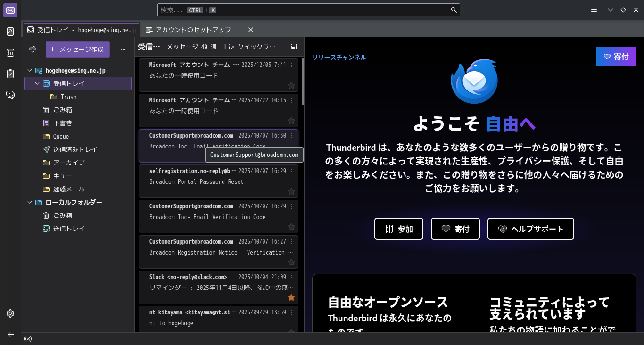The height and width of the screenshot is (345, 644).
Task: Open row menu for Slack message
Action: (291, 277)
